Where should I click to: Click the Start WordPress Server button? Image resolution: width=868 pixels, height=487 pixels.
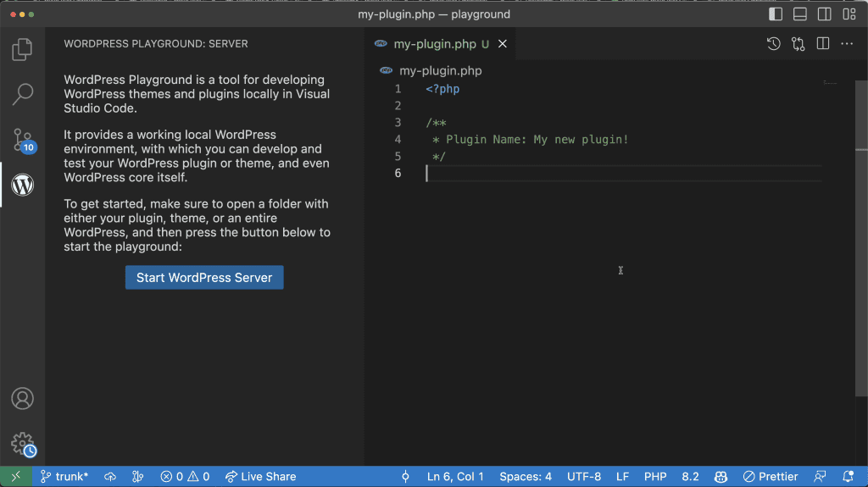click(x=204, y=278)
